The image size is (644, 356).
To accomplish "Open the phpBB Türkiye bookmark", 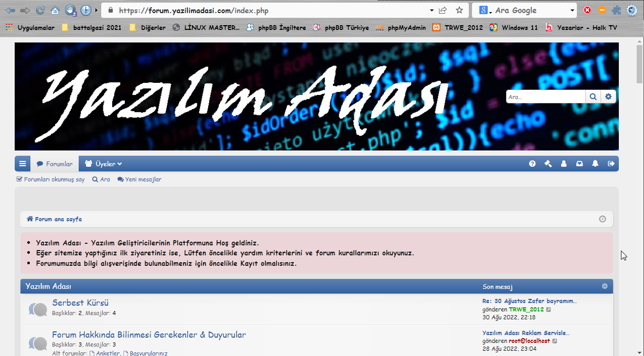I will click(341, 28).
